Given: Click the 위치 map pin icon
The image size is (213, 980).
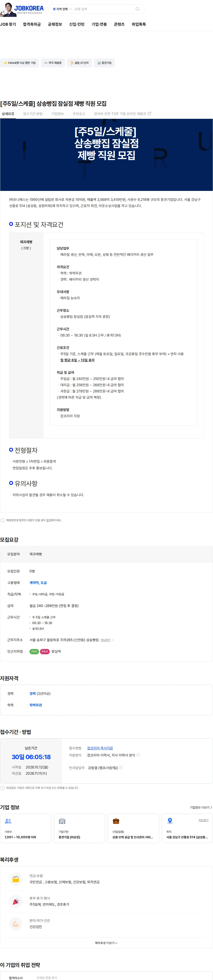Looking at the screenshot, I should click(170, 821).
